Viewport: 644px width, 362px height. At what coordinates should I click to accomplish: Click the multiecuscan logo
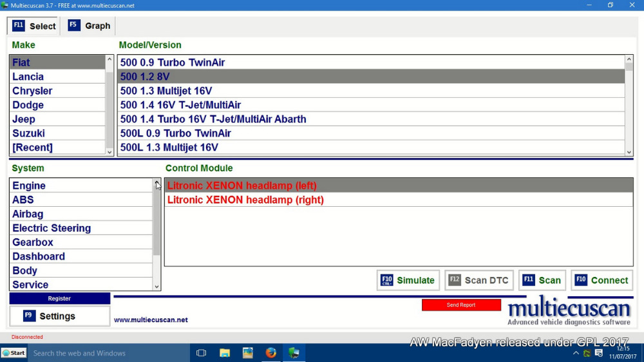click(x=569, y=312)
